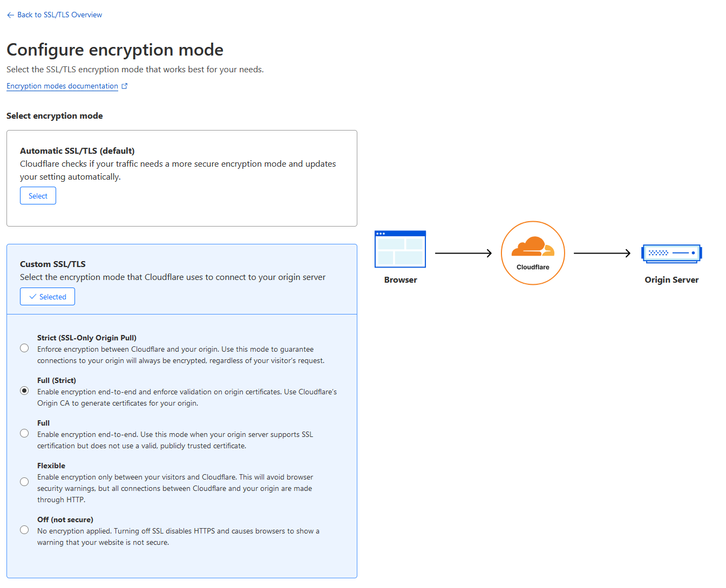726x588 pixels.
Task: Open Encryption modes documentation link
Action: (x=62, y=86)
